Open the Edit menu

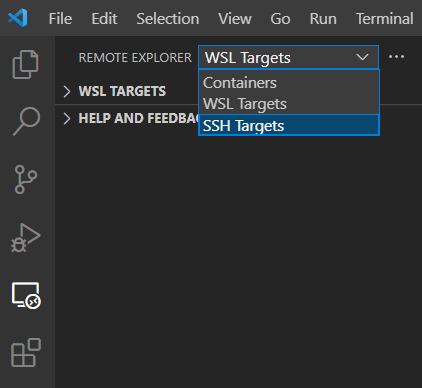click(x=104, y=18)
